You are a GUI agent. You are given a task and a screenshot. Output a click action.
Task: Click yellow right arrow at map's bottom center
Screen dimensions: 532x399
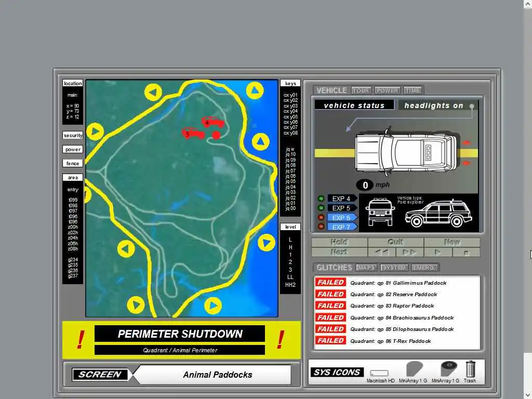pos(212,305)
